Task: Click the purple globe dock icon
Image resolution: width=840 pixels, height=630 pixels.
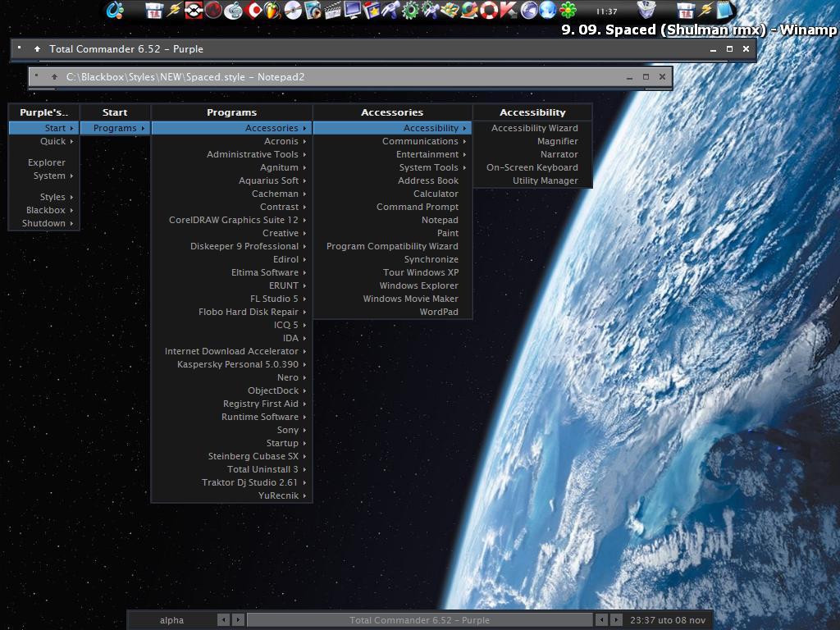Action: click(x=528, y=10)
